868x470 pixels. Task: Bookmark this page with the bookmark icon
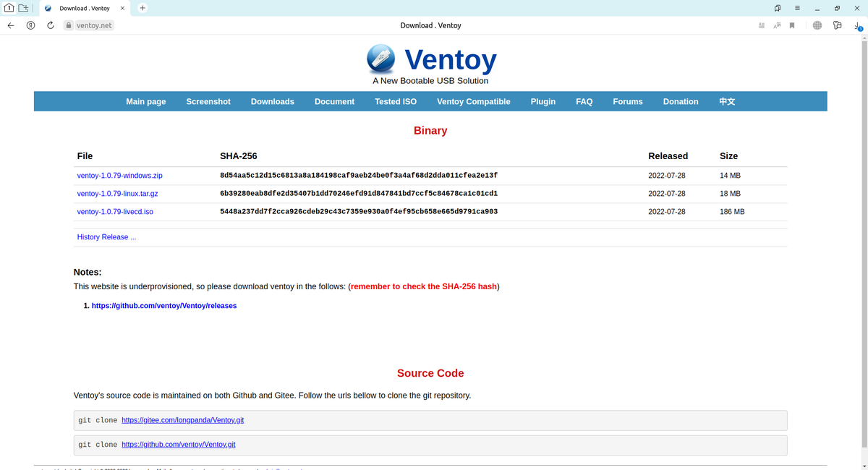click(x=792, y=25)
